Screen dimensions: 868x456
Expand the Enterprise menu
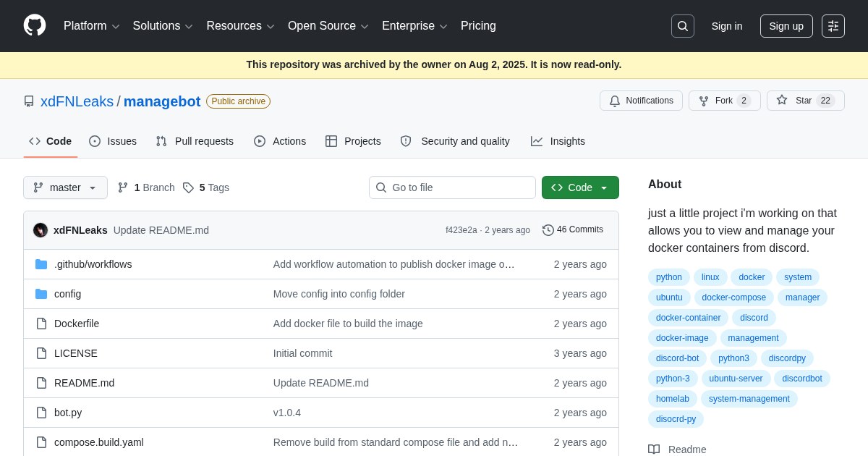pos(414,26)
